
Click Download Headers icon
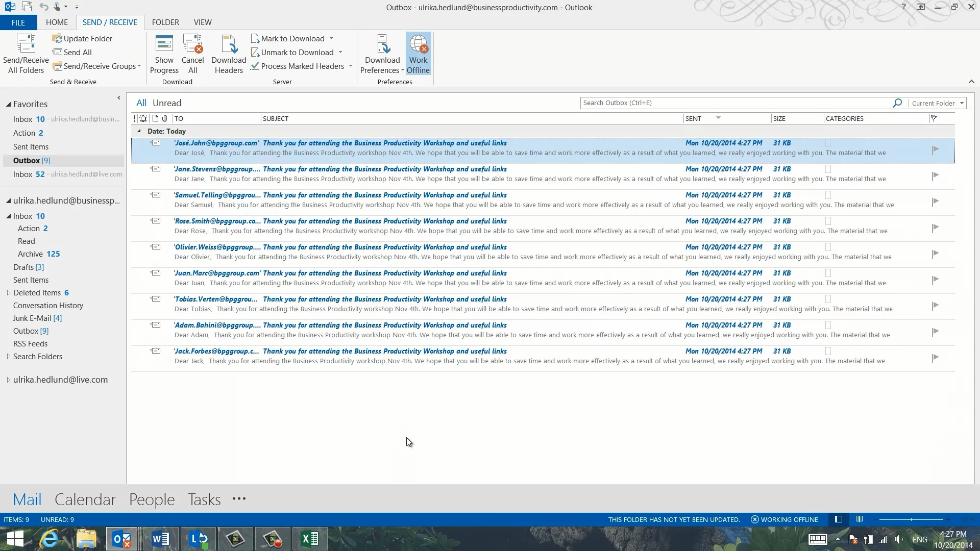[229, 44]
